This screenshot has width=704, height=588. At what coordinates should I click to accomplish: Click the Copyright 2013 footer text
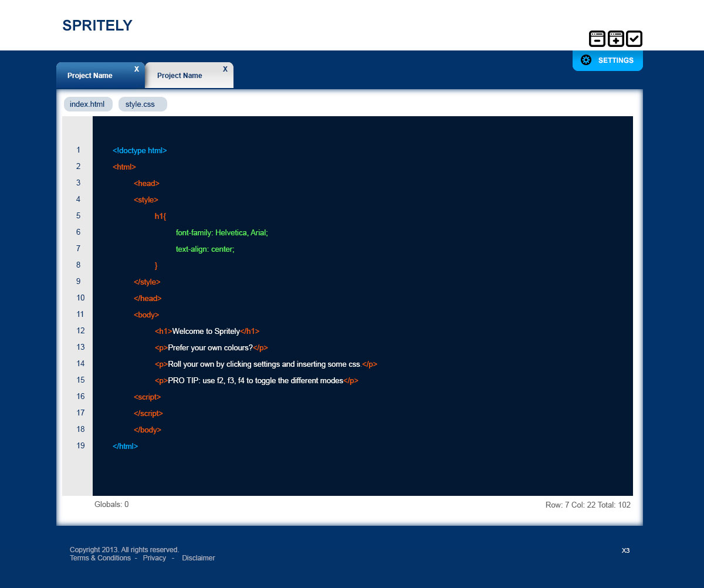(124, 550)
